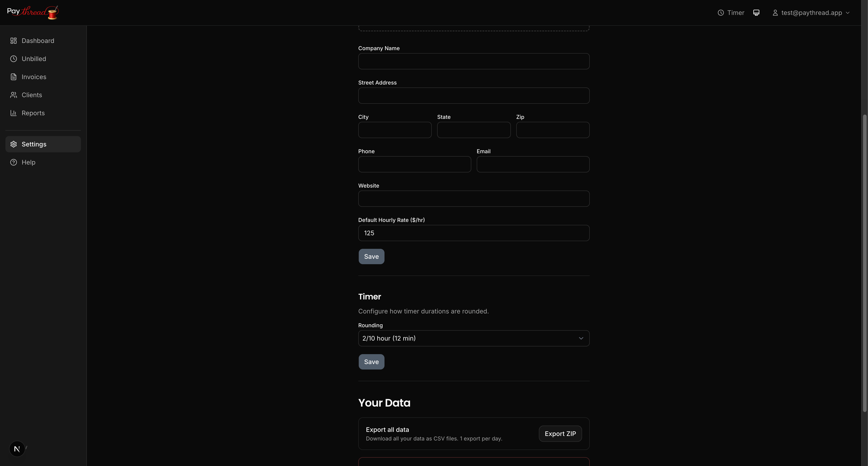Open the Dashboard page
The height and width of the screenshot is (466, 868).
(x=37, y=41)
